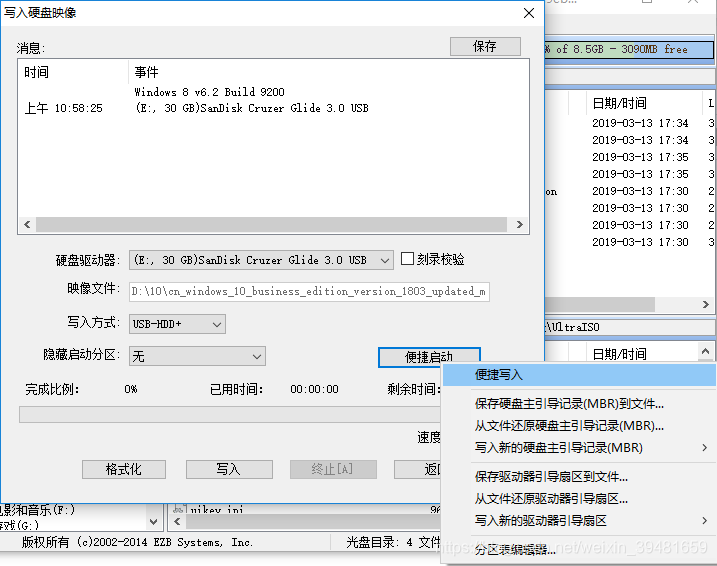Click the capacity bar showing 3090MB free
The height and width of the screenshot is (566, 717).
click(629, 49)
